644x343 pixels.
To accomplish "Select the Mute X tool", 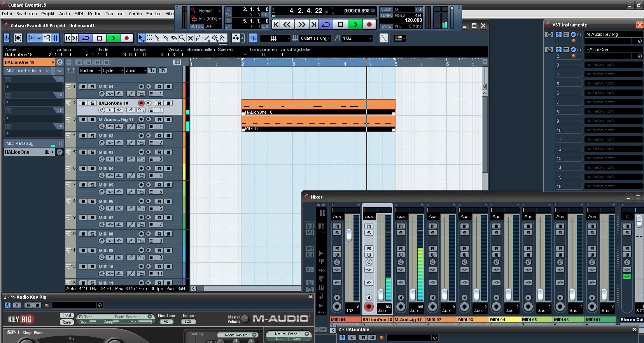I will (x=190, y=38).
